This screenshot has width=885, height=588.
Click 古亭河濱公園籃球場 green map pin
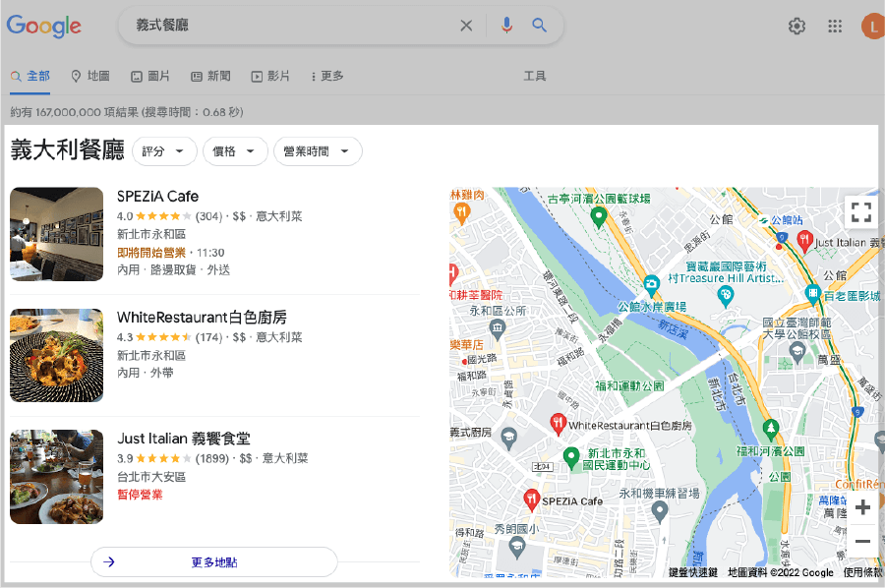coord(599,217)
